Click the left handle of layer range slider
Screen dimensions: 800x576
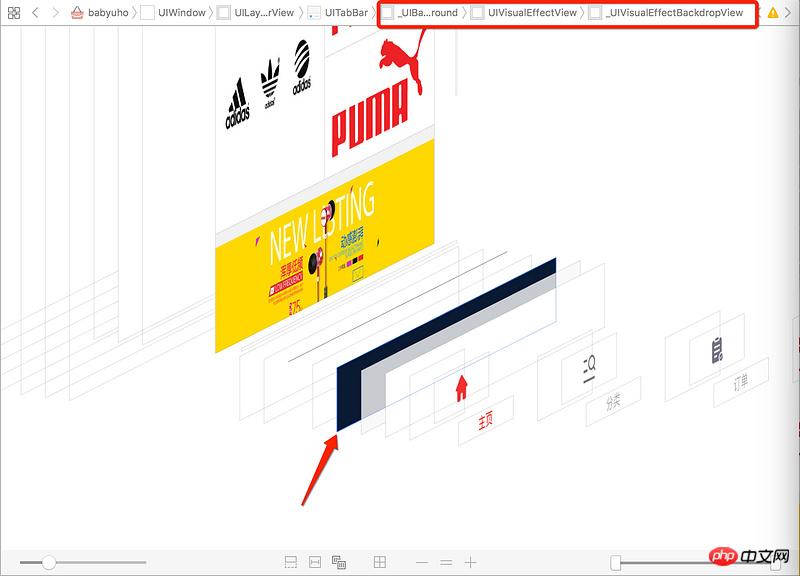tap(616, 563)
